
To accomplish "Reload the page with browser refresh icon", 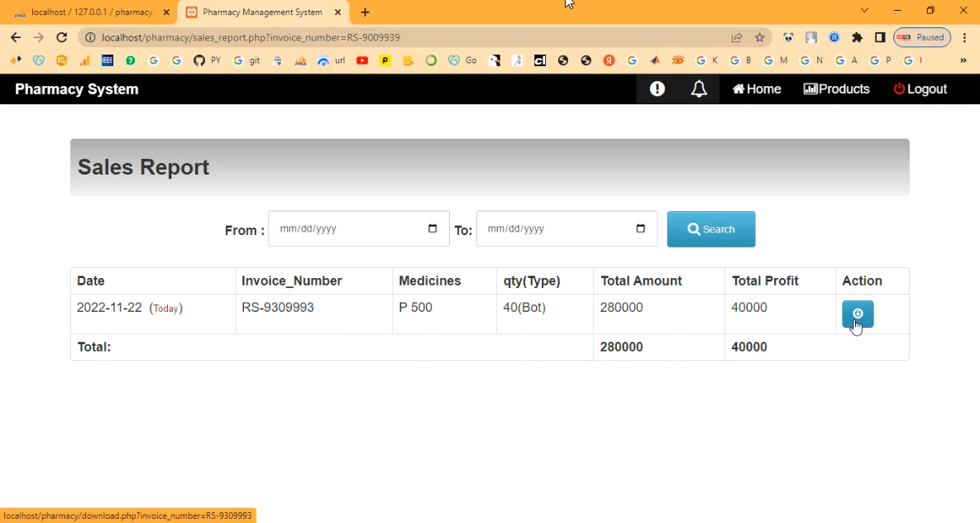I will click(x=61, y=37).
